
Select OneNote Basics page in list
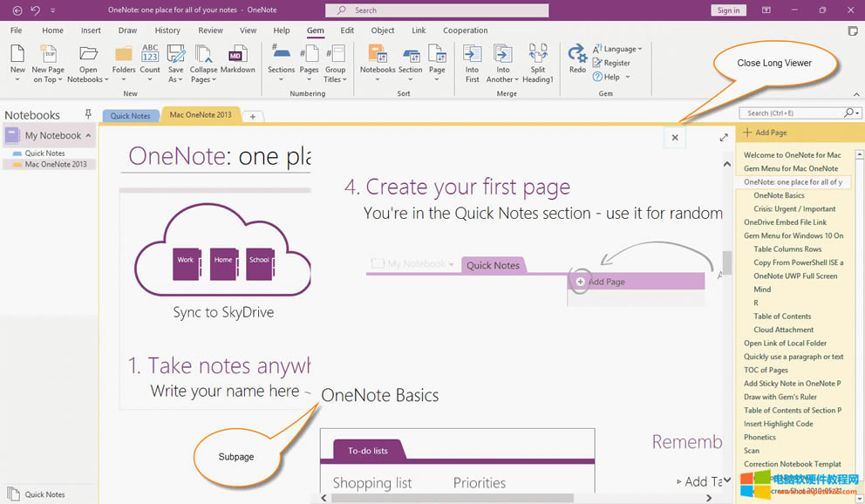pos(779,195)
